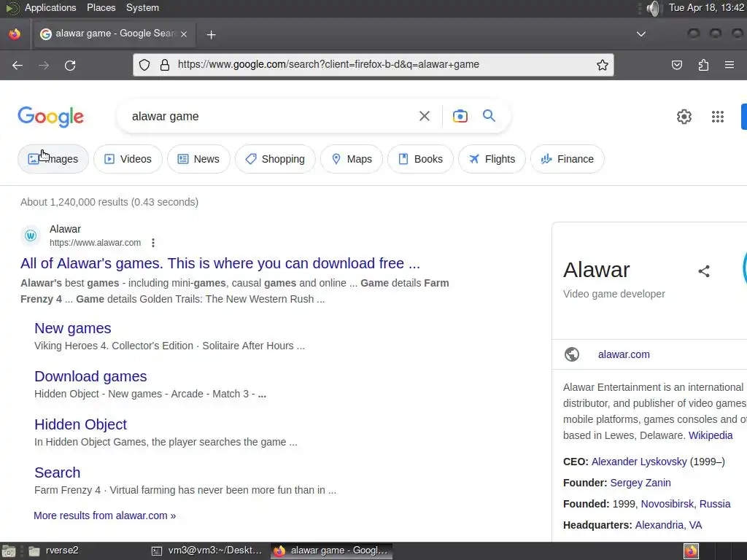This screenshot has width=747, height=560.
Task: Open the Hidden Object sitelink
Action: pos(80,424)
